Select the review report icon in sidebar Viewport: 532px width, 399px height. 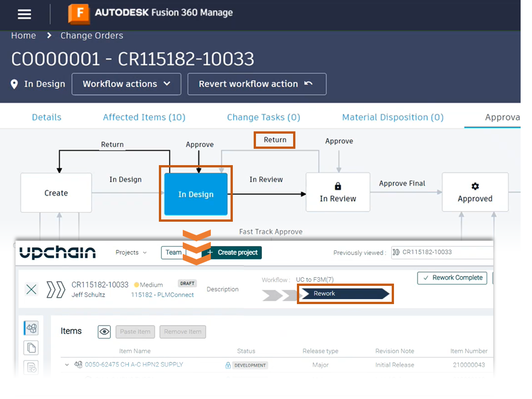click(x=31, y=367)
